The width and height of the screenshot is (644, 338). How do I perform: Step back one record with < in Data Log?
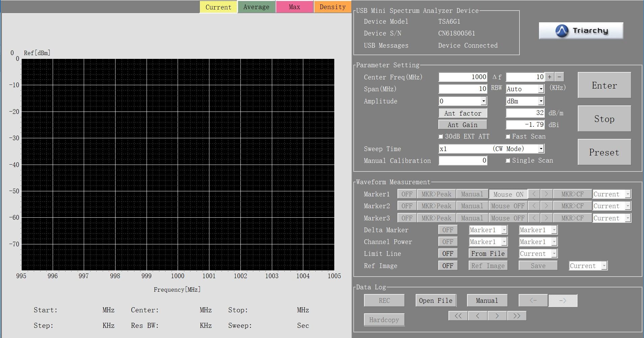[x=478, y=316]
